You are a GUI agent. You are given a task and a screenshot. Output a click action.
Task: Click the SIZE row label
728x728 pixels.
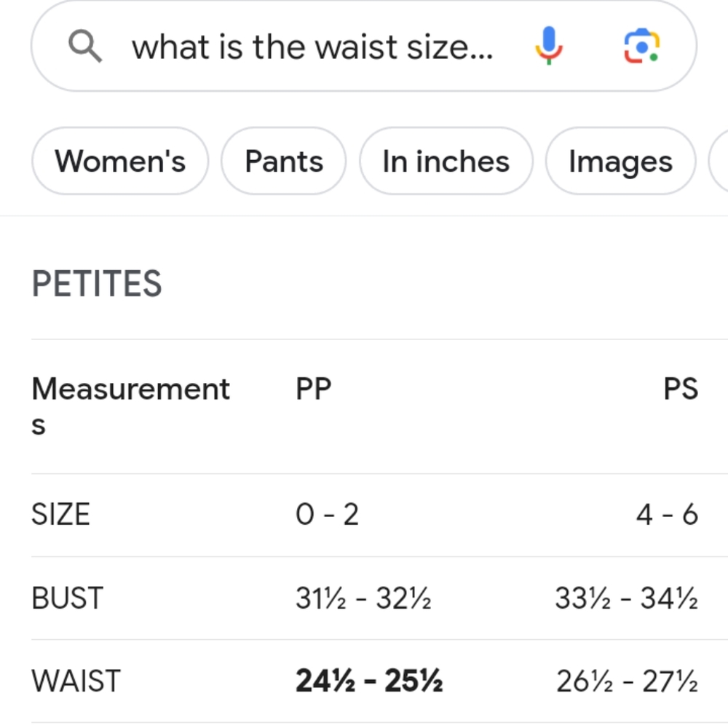(x=60, y=515)
